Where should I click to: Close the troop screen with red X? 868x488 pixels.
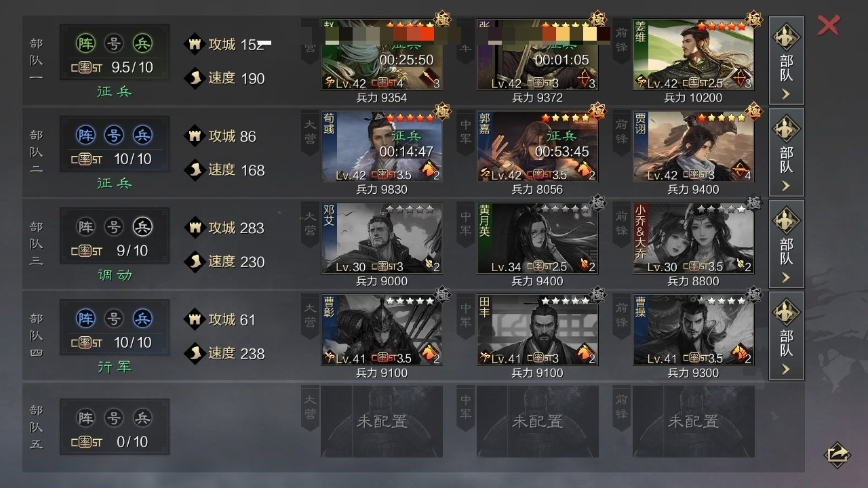click(829, 26)
